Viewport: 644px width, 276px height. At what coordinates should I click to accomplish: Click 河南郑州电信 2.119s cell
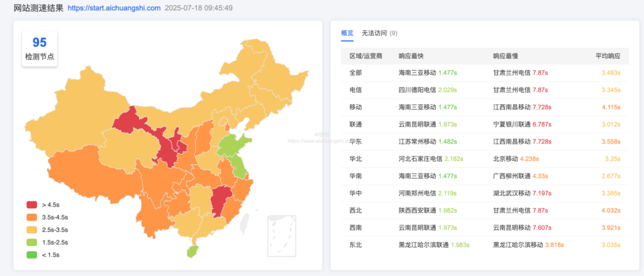(428, 194)
